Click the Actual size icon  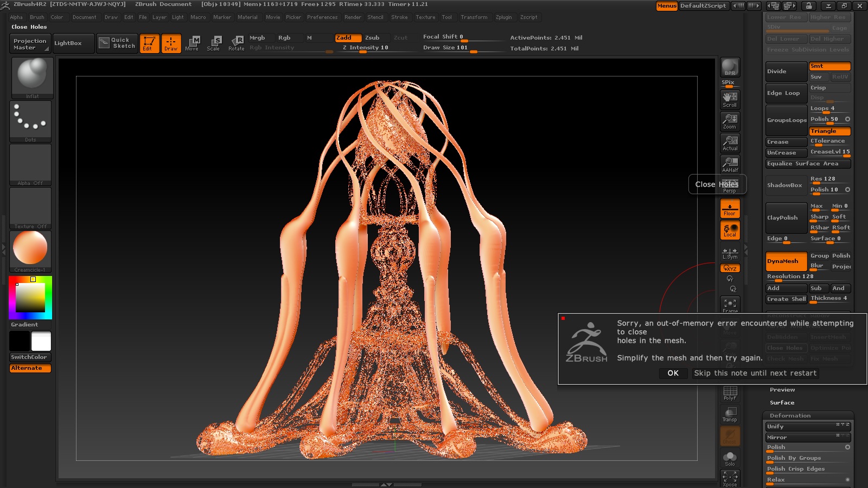click(x=730, y=143)
